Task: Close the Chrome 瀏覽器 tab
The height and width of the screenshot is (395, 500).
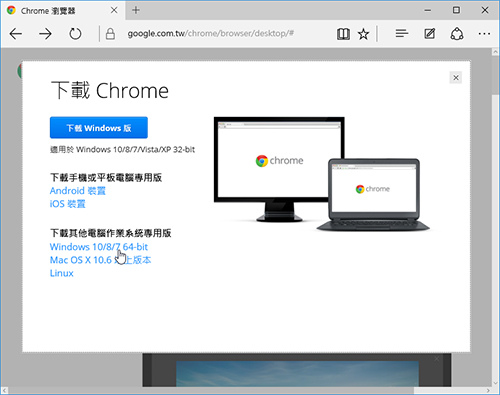Action: (114, 10)
